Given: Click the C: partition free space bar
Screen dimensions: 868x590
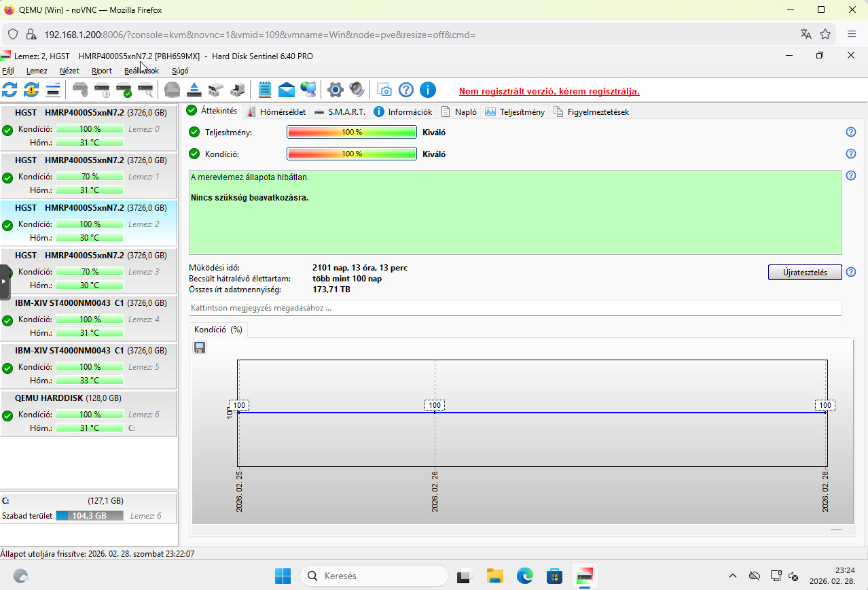Looking at the screenshot, I should [90, 516].
